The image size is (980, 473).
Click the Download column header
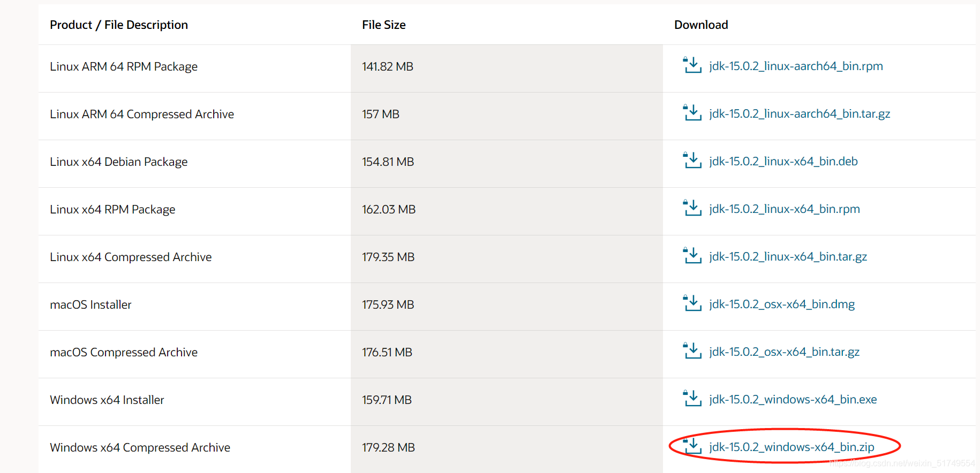701,25
